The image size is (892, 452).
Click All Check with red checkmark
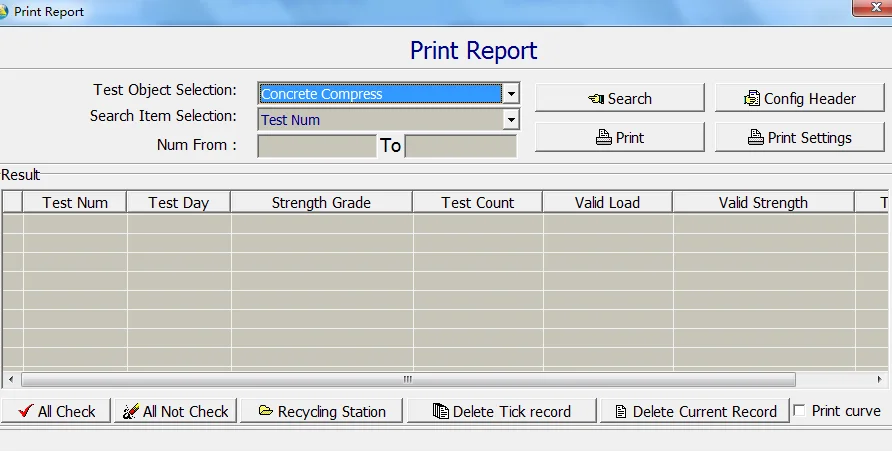click(x=56, y=411)
